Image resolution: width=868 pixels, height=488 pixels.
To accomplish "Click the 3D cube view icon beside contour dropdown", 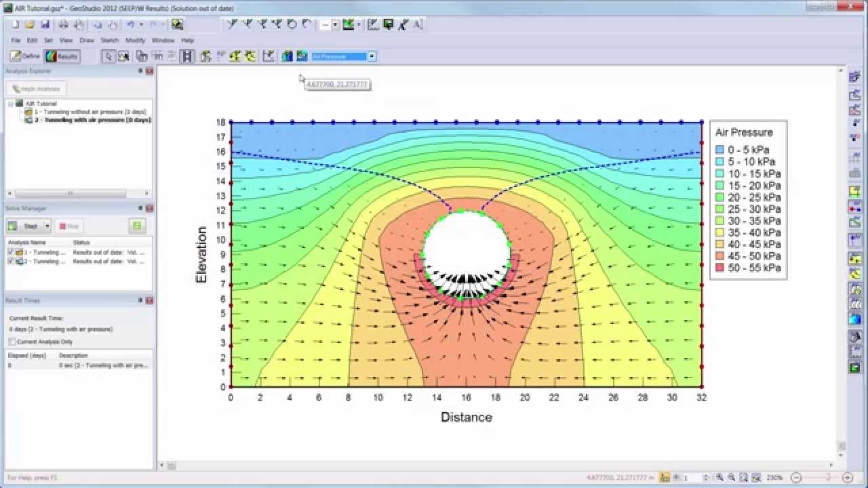I will click(287, 56).
